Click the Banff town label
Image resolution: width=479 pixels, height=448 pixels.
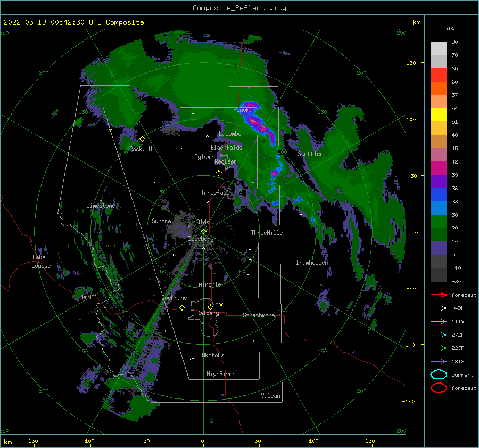pos(88,297)
